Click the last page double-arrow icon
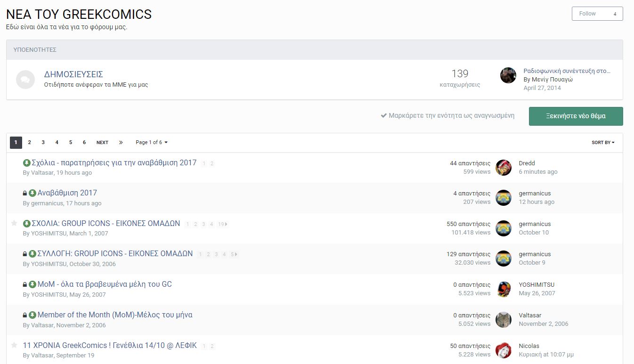634x364 pixels. pyautogui.click(x=121, y=142)
